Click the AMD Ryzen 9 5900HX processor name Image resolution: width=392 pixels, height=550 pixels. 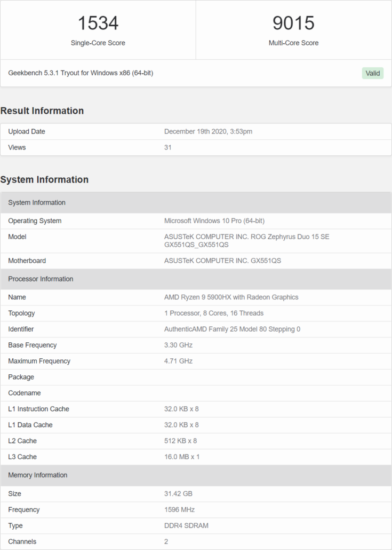point(231,297)
